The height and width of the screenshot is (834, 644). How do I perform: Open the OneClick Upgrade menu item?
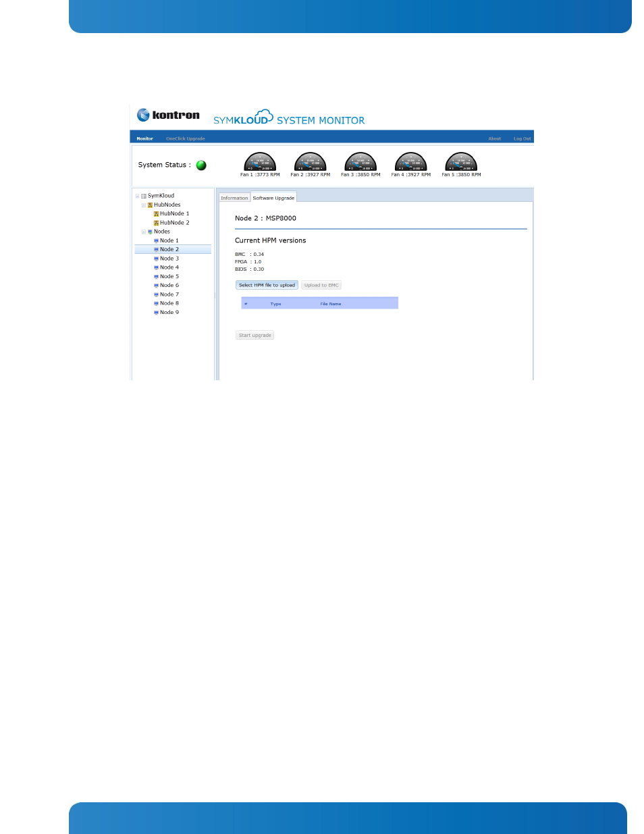tap(186, 138)
